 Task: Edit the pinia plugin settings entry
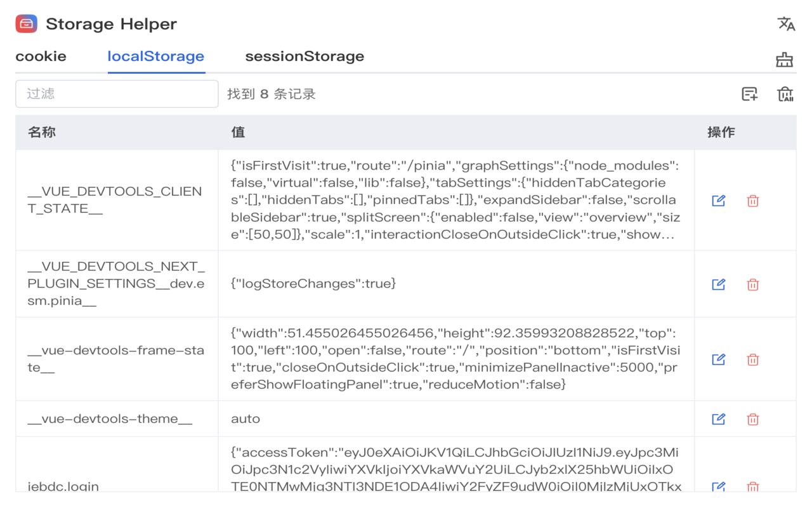click(719, 284)
